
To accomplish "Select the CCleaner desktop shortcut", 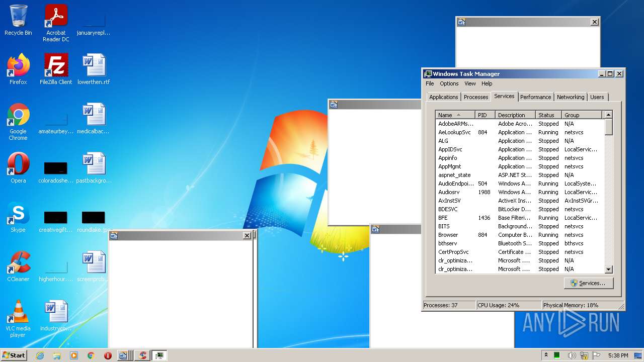I will coord(18,266).
